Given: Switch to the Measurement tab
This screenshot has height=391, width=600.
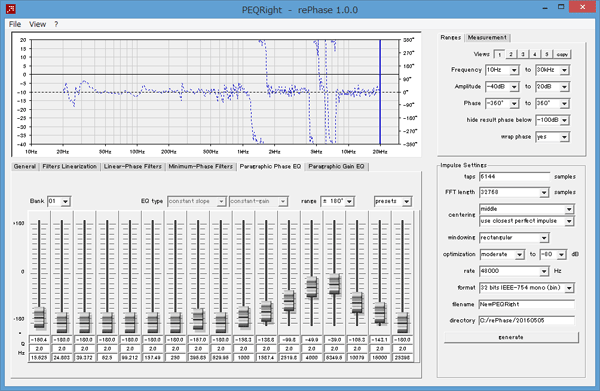Looking at the screenshot, I should point(487,37).
